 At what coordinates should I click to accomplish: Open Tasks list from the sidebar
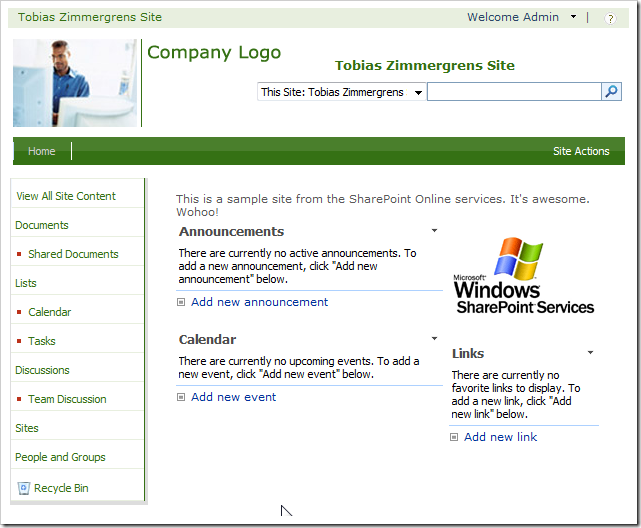pyautogui.click(x=42, y=341)
